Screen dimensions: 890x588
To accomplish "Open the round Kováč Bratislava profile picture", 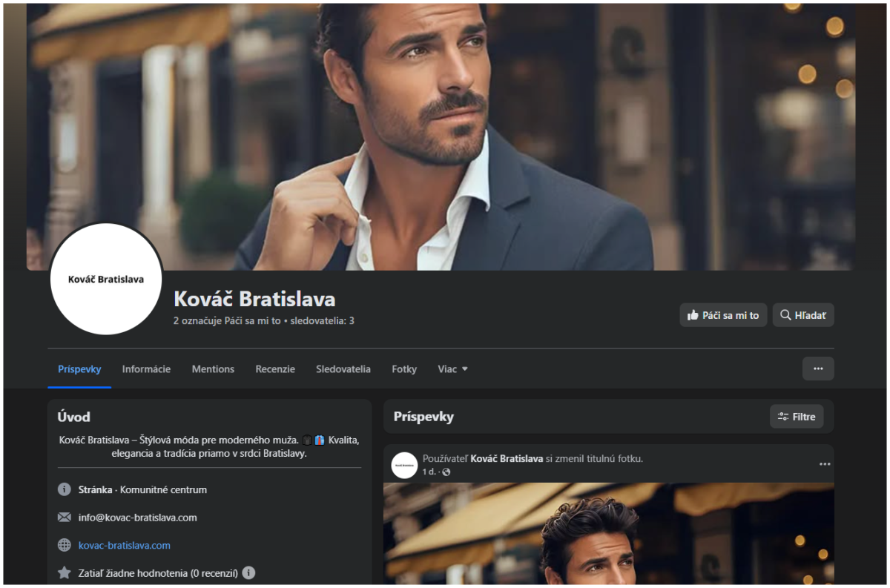I will 106,279.
